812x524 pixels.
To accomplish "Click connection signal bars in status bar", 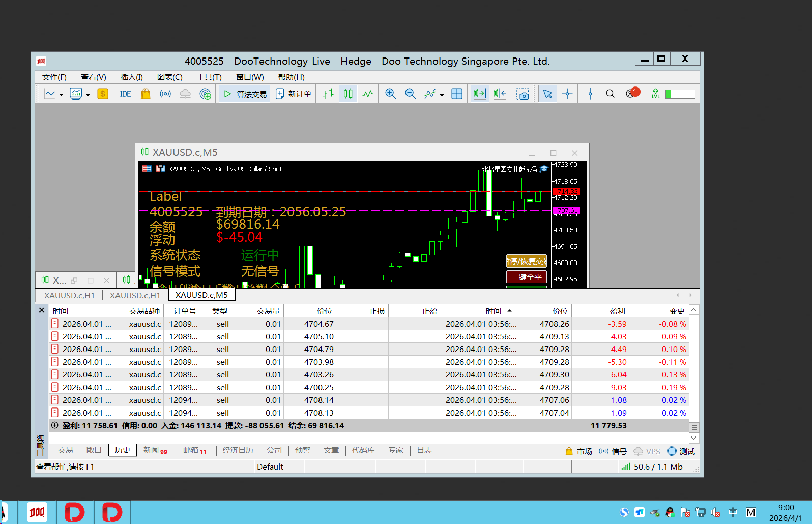I will pos(626,467).
